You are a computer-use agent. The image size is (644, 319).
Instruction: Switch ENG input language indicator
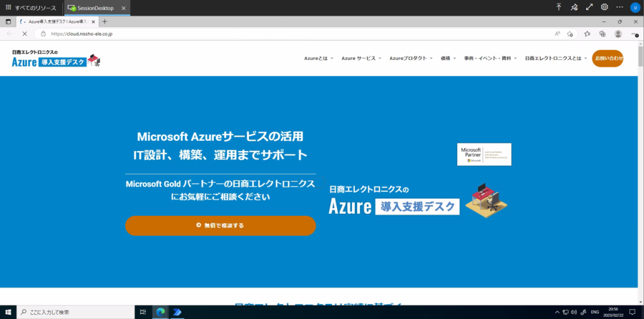click(595, 312)
